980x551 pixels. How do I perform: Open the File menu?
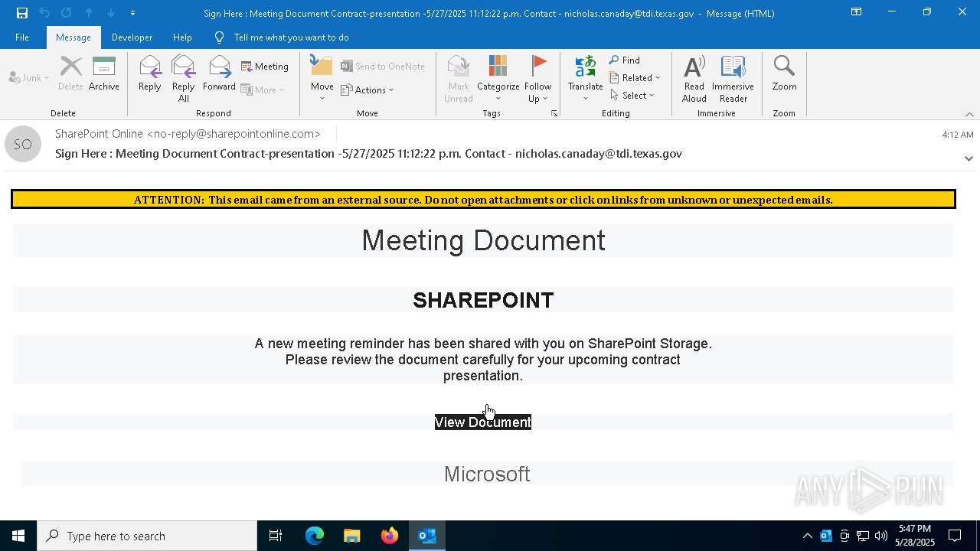tap(22, 37)
